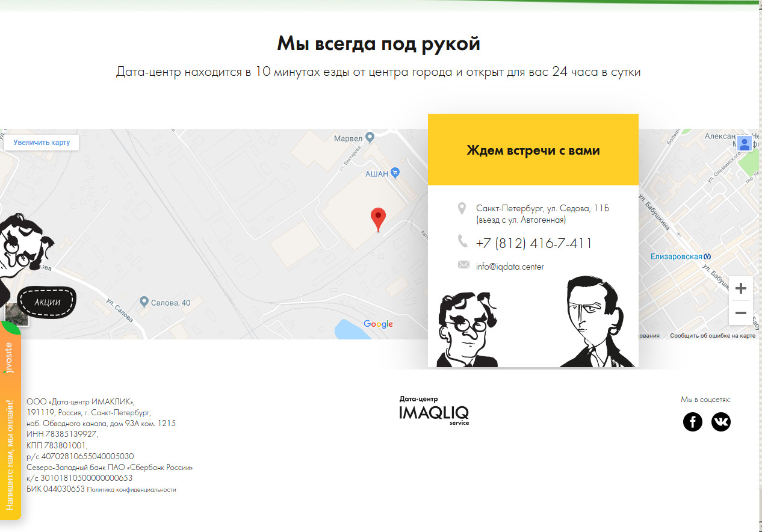Select the Марвел map pin
Image resolution: width=762 pixels, height=532 pixels.
click(370, 138)
